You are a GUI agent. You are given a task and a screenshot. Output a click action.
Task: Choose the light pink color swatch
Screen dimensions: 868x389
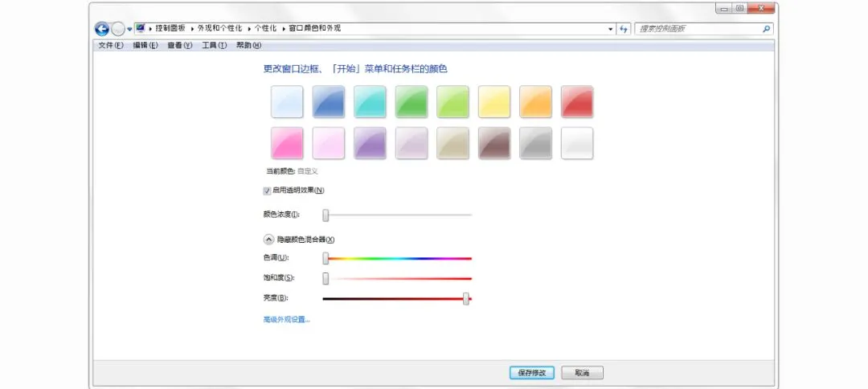click(x=329, y=143)
